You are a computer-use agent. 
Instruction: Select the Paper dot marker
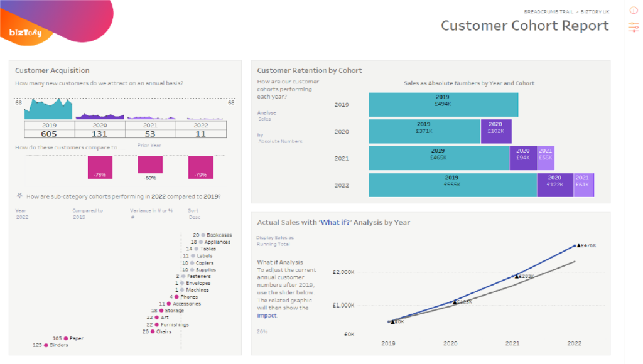65,338
